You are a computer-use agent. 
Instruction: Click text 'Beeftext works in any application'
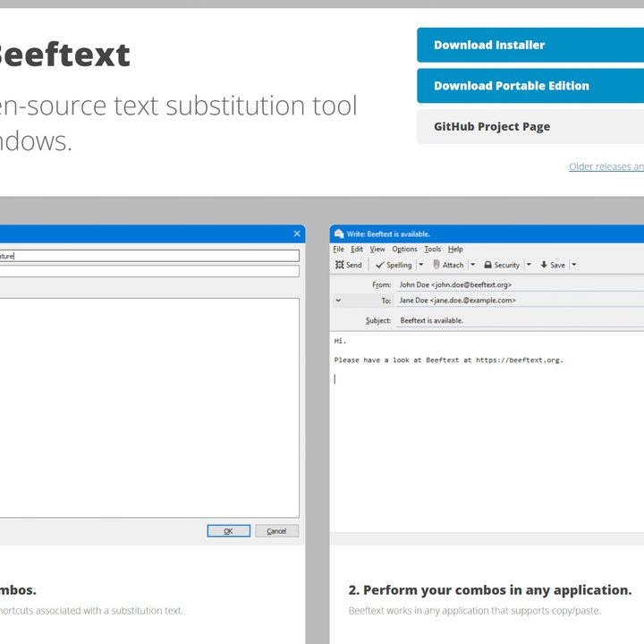point(474,611)
